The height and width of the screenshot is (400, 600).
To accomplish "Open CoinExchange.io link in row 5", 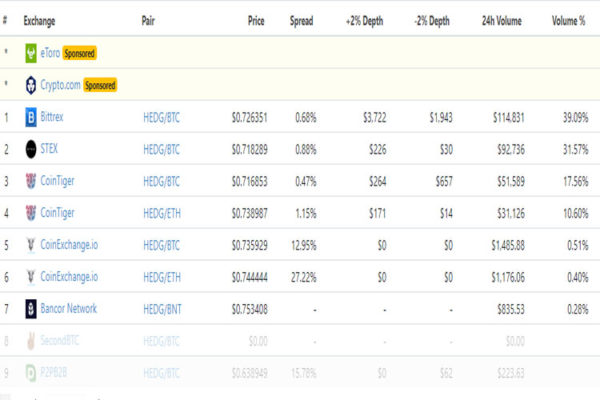I will (x=69, y=245).
